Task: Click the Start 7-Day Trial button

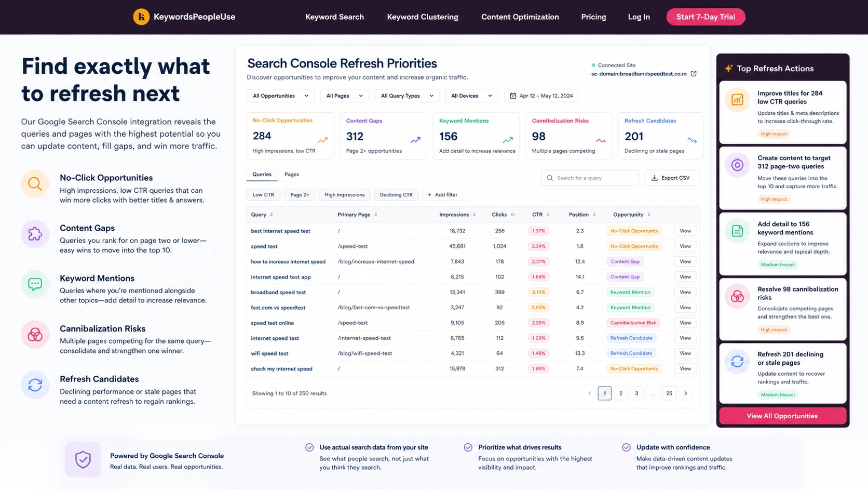Action: pos(706,17)
